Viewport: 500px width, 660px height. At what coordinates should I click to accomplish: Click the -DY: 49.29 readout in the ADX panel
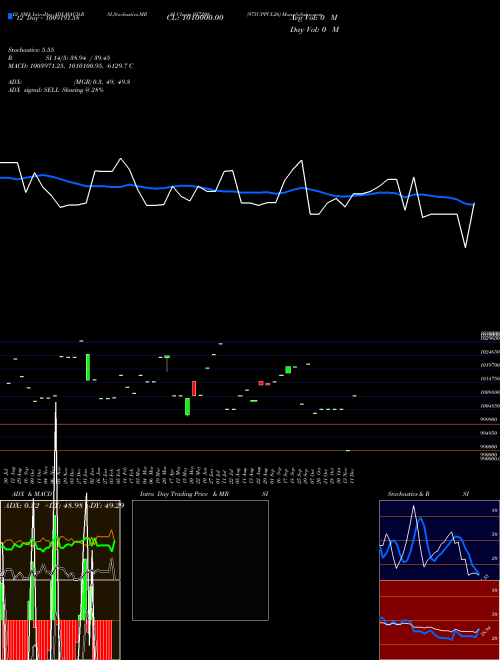point(105,506)
